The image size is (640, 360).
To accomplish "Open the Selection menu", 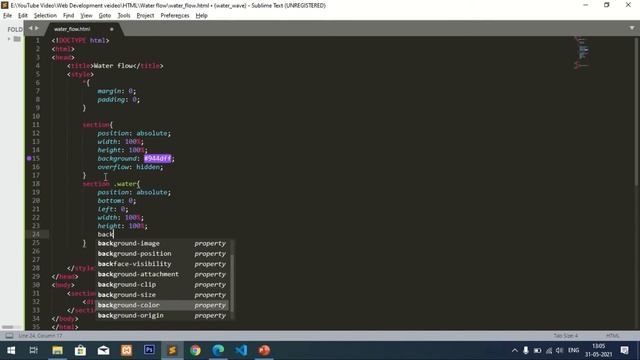I will [x=45, y=16].
